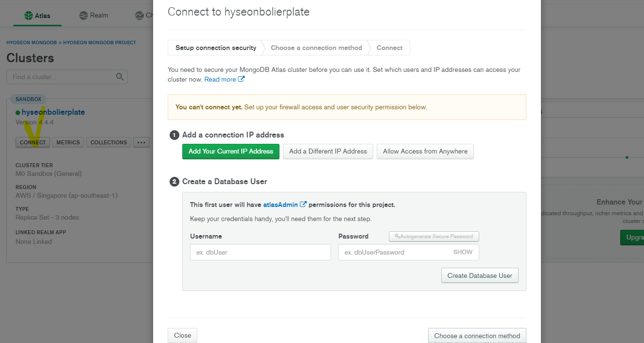
Task: Click the text 'AWS / Singapore (ap-southeast-1)'
Action: [67, 195]
